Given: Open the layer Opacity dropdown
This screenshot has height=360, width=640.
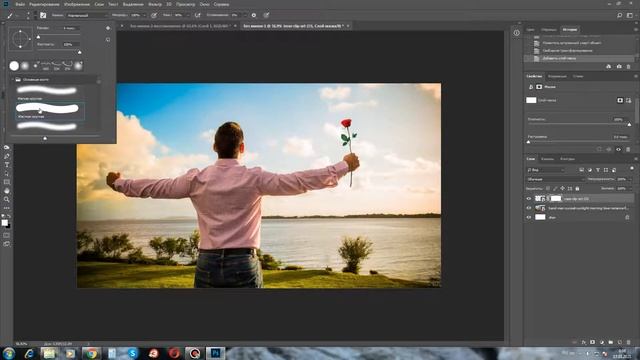Looking at the screenshot, I should point(630,179).
